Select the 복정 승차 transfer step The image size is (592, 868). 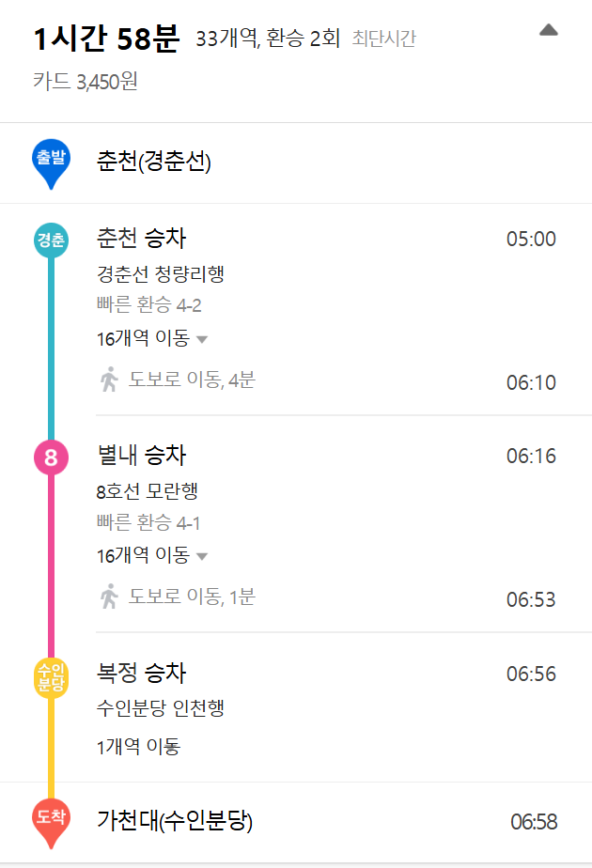coord(141,674)
